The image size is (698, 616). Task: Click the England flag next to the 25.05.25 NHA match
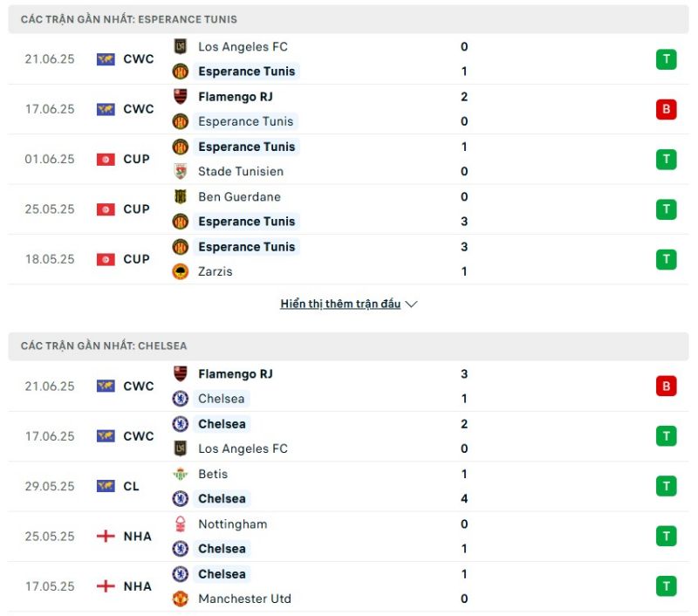coord(106,537)
